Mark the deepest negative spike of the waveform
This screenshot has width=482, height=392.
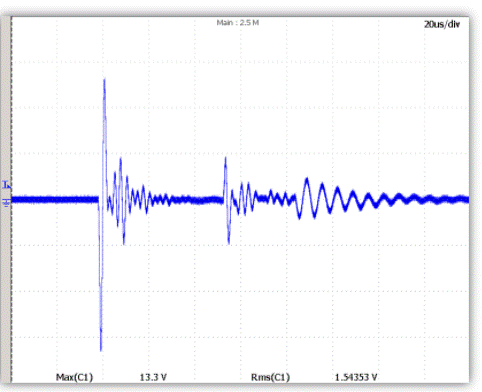coord(101,348)
